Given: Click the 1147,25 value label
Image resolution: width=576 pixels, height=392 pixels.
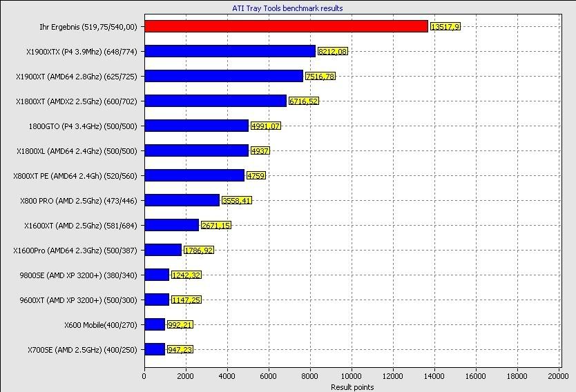Looking at the screenshot, I should click(x=186, y=300).
